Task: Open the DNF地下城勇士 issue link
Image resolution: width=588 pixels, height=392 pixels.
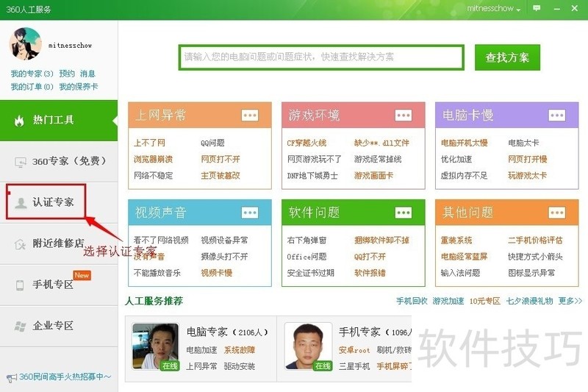Action: click(x=312, y=176)
